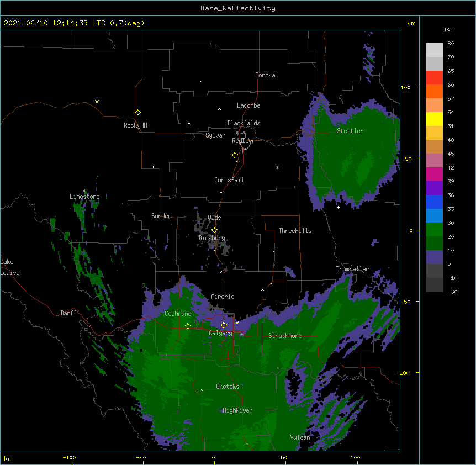
Task: Click the white plus marker south of Stettler
Action: (338, 207)
